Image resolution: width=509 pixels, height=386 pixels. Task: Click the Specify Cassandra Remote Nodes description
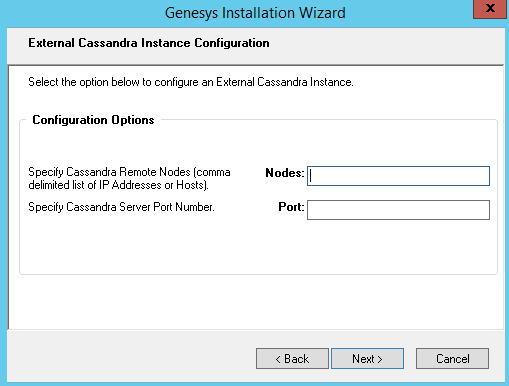[129, 178]
